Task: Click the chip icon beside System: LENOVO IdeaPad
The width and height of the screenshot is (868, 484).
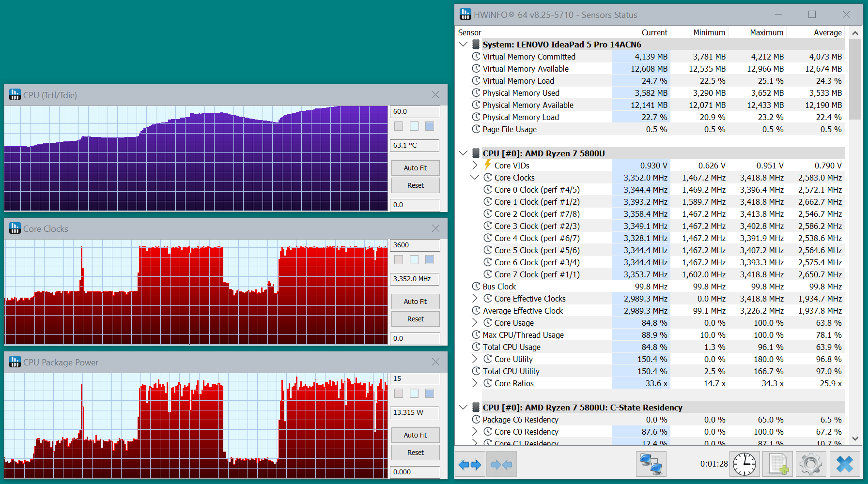Action: (476, 45)
